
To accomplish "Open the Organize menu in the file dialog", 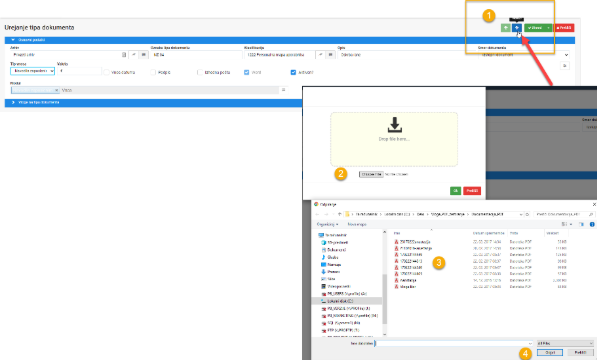I will pyautogui.click(x=327, y=225).
